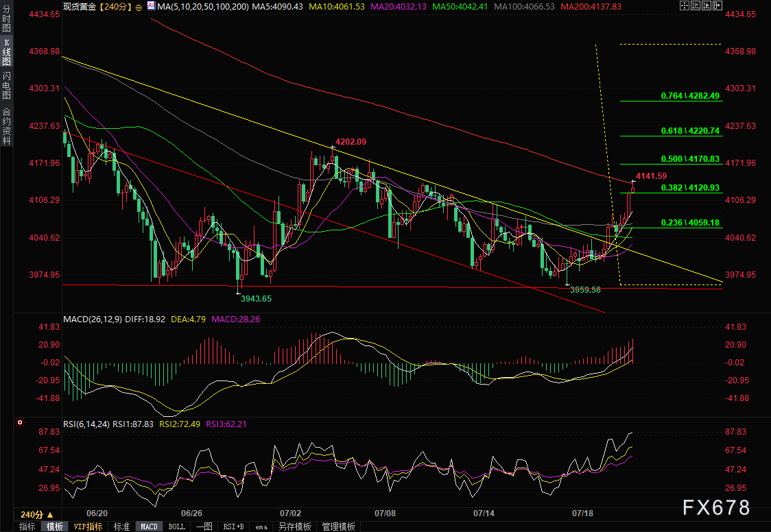771x532 pixels.
Task: Click the 0.618 Fibonacci level line label
Action: (x=690, y=131)
